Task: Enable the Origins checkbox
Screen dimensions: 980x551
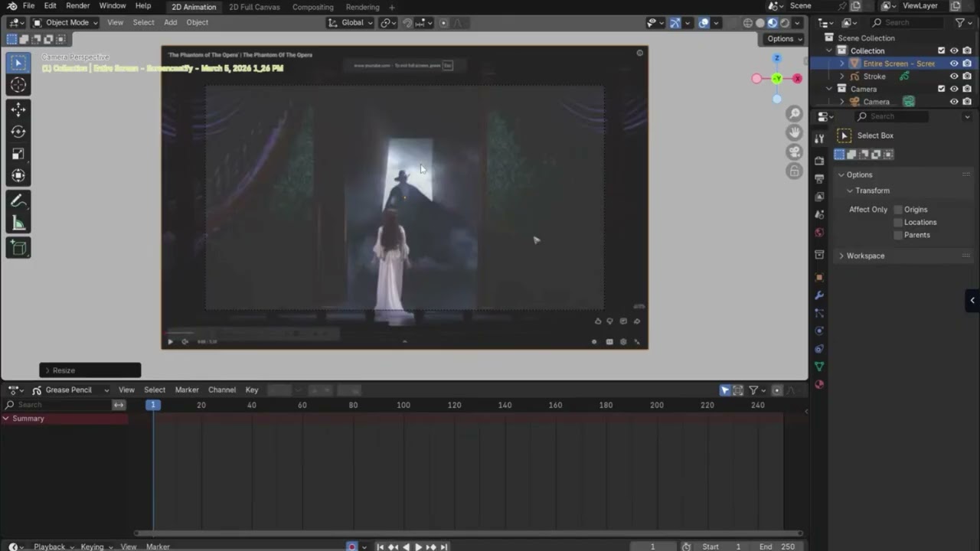Action: click(x=899, y=210)
